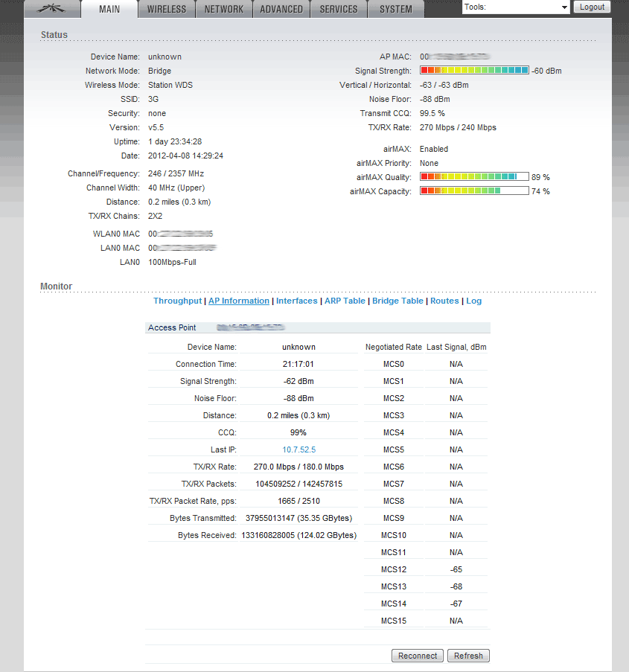Show the Interfaces monitor
629x672 pixels.
pyautogui.click(x=297, y=301)
